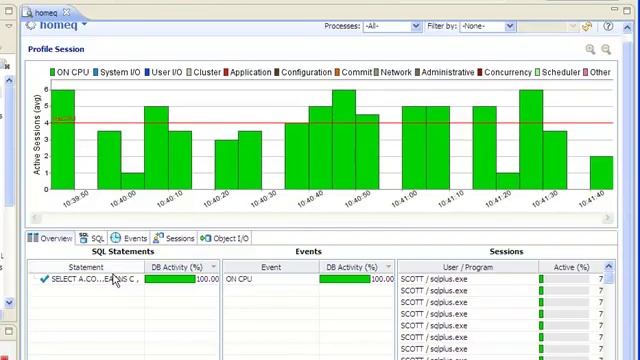Sort Events by DB Activity (%) header
640x360 pixels.
point(356,267)
